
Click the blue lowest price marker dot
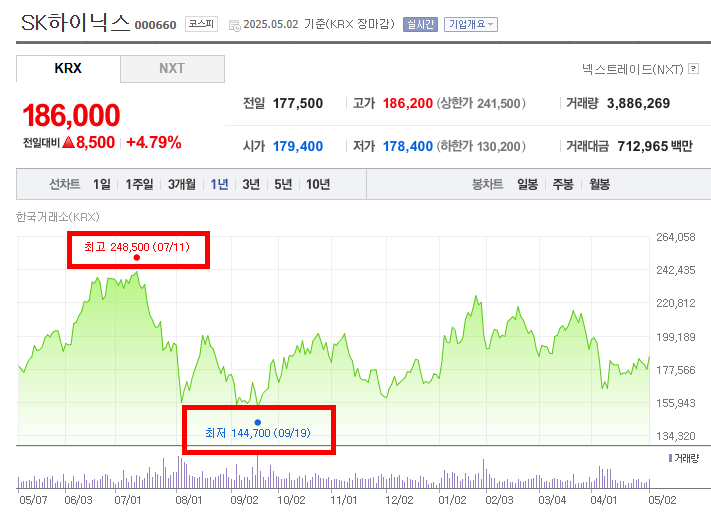(258, 422)
